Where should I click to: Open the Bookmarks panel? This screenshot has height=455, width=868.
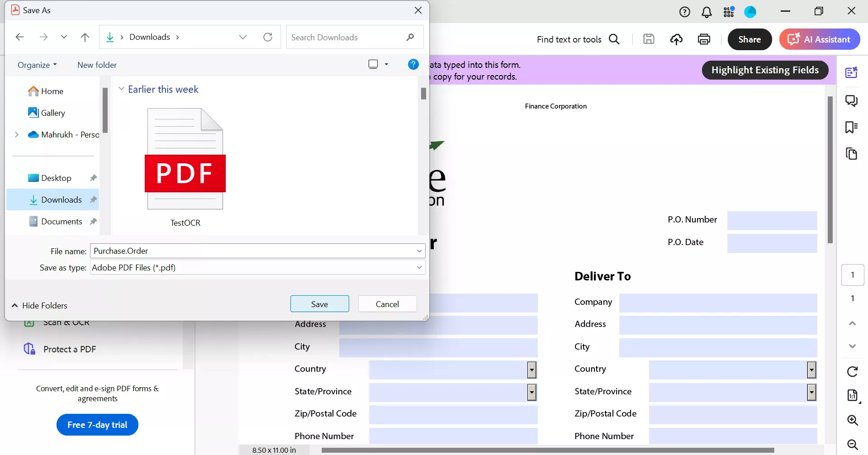click(852, 127)
